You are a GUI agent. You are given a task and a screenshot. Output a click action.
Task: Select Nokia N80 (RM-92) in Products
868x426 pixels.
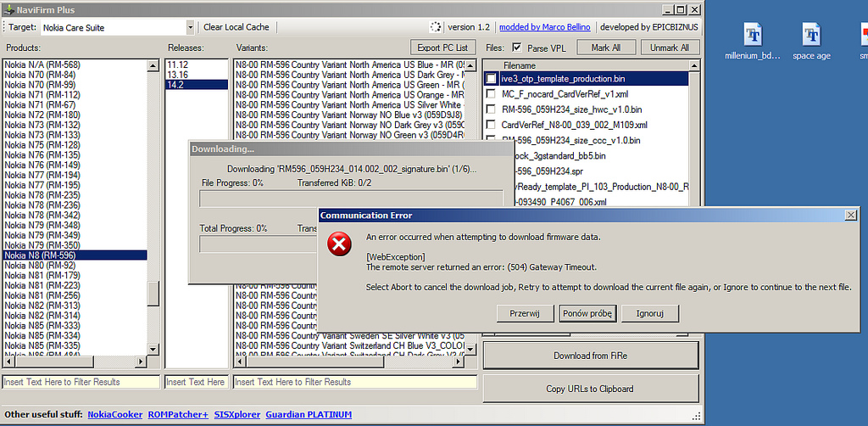tap(75, 266)
